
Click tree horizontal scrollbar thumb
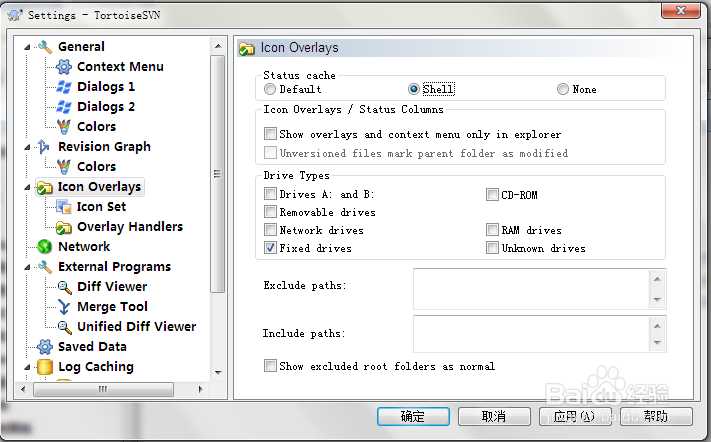tap(103, 389)
